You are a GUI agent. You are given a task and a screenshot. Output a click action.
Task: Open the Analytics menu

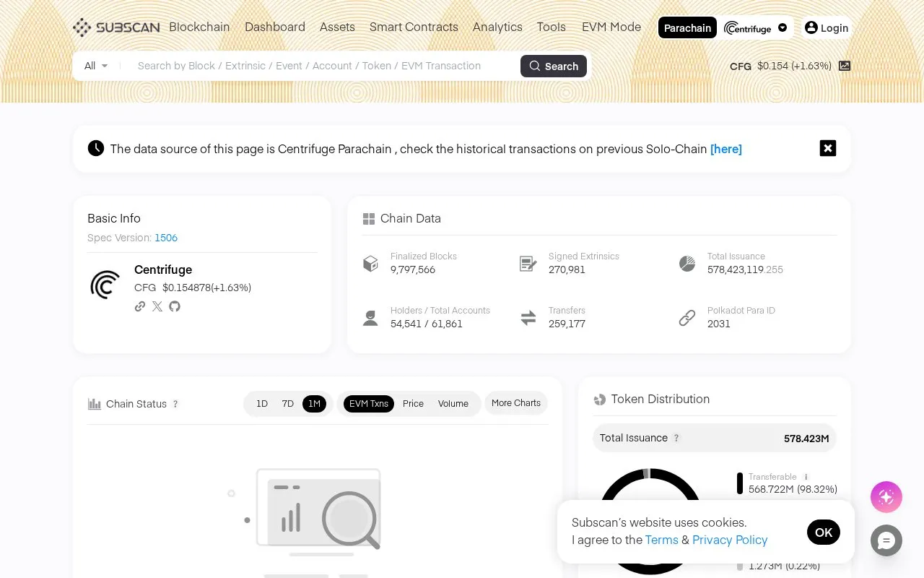[x=497, y=27]
